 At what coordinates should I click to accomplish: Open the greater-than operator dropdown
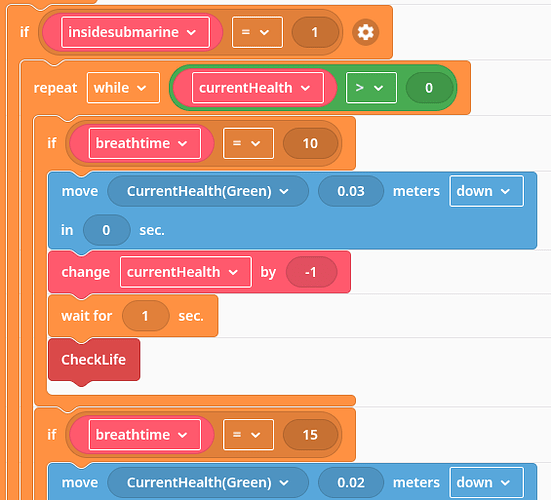tap(371, 88)
